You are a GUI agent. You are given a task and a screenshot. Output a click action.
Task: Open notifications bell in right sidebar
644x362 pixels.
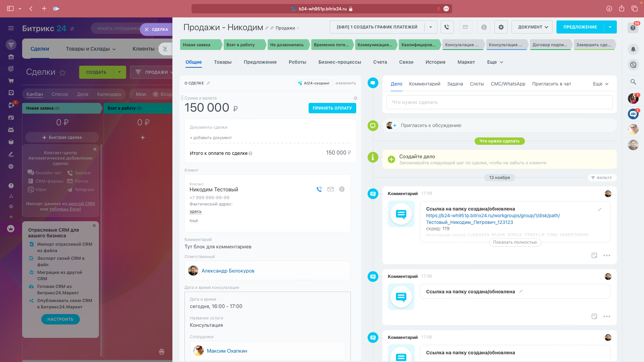(x=633, y=49)
